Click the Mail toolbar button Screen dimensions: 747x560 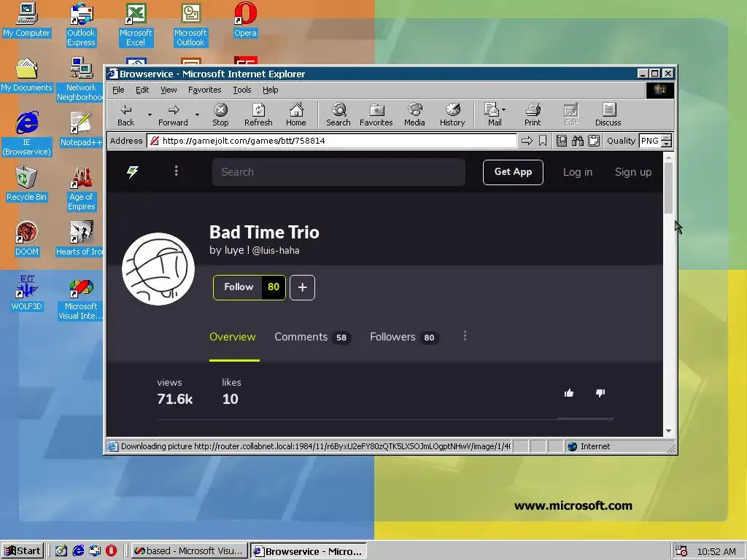492,115
